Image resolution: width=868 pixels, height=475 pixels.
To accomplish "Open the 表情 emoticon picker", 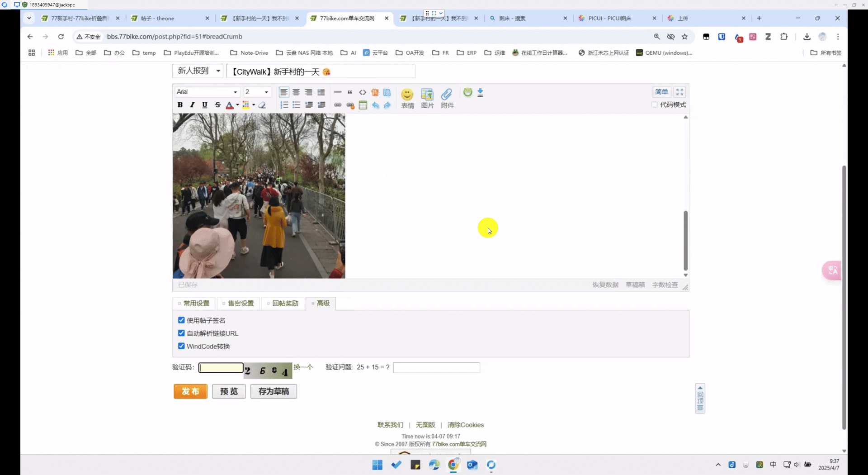I will tap(407, 98).
